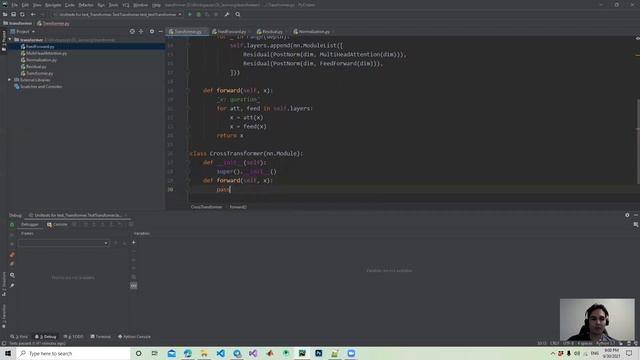
Task: Open the Terminal tool window
Action: click(x=100, y=337)
